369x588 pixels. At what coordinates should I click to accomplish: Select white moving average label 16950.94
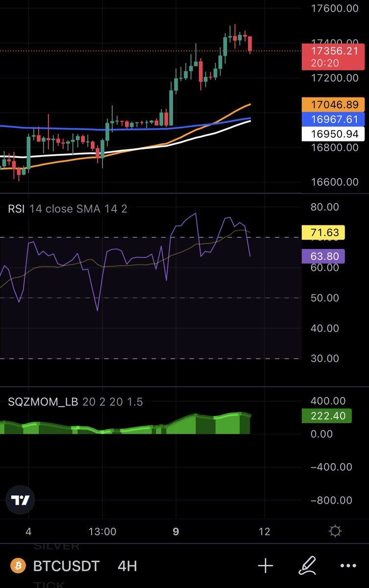[x=332, y=134]
